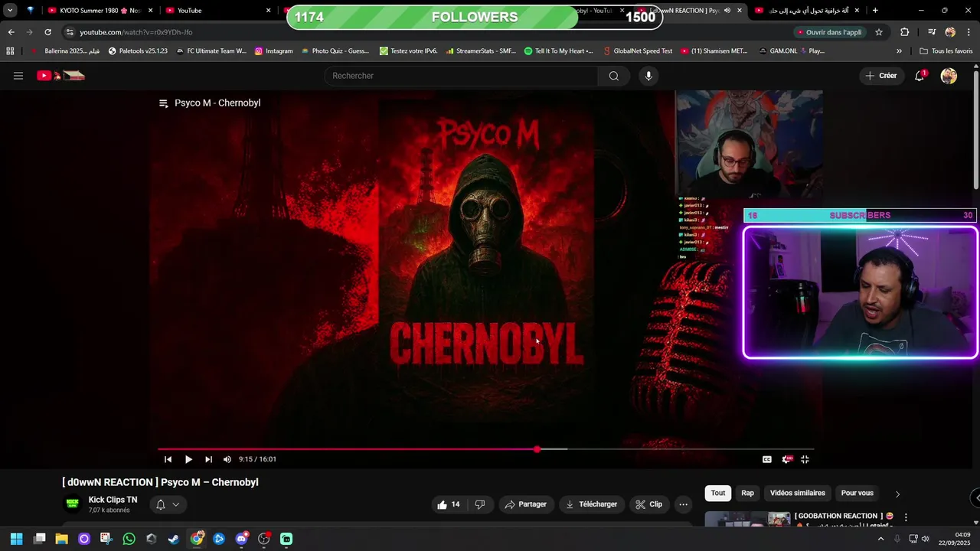Open the YouTube hamburger guide menu
Screen dimensions: 980x551
click(x=18, y=76)
